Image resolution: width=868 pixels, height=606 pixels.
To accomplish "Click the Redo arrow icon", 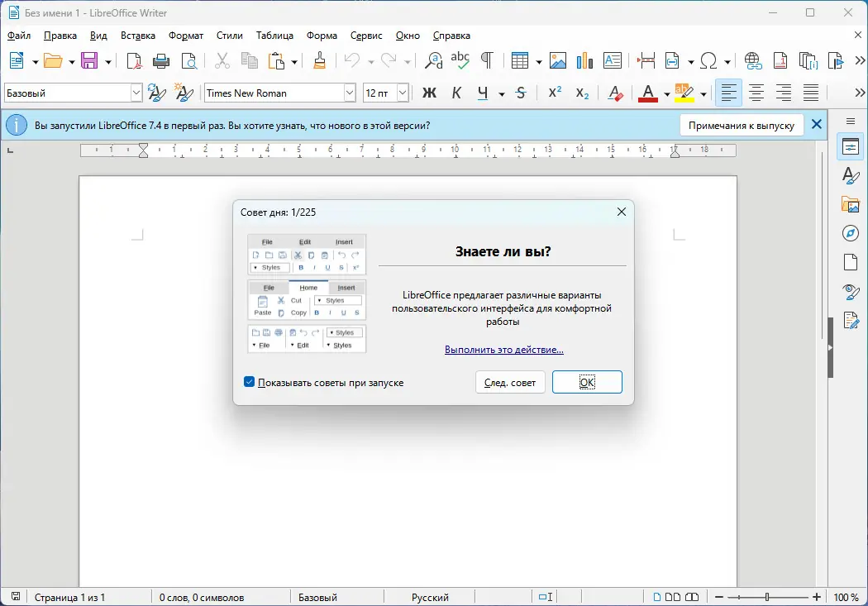I will click(x=389, y=60).
